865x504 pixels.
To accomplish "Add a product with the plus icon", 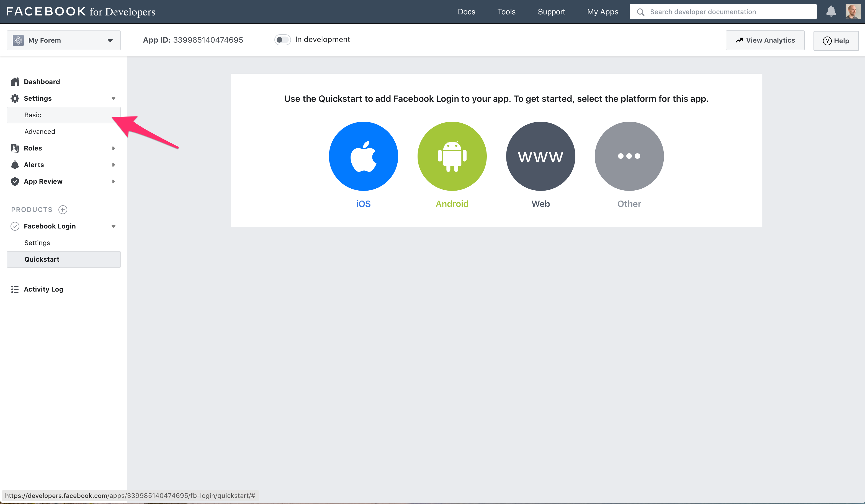I will coord(63,209).
